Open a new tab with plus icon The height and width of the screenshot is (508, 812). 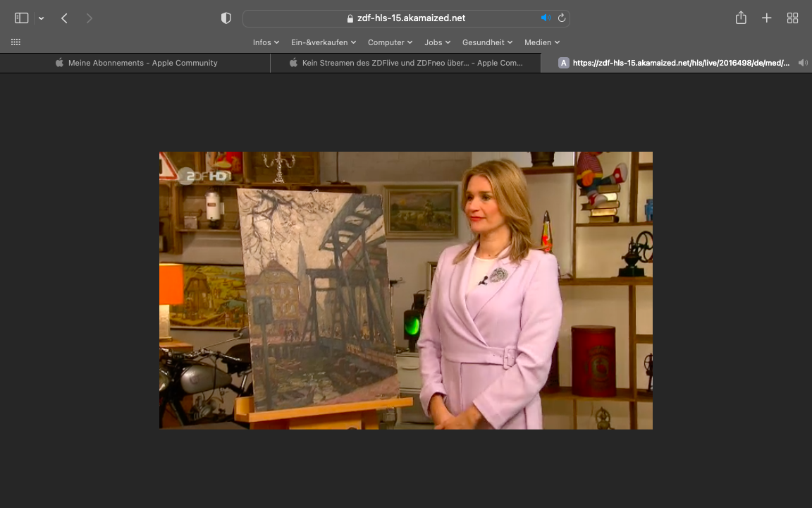click(767, 18)
